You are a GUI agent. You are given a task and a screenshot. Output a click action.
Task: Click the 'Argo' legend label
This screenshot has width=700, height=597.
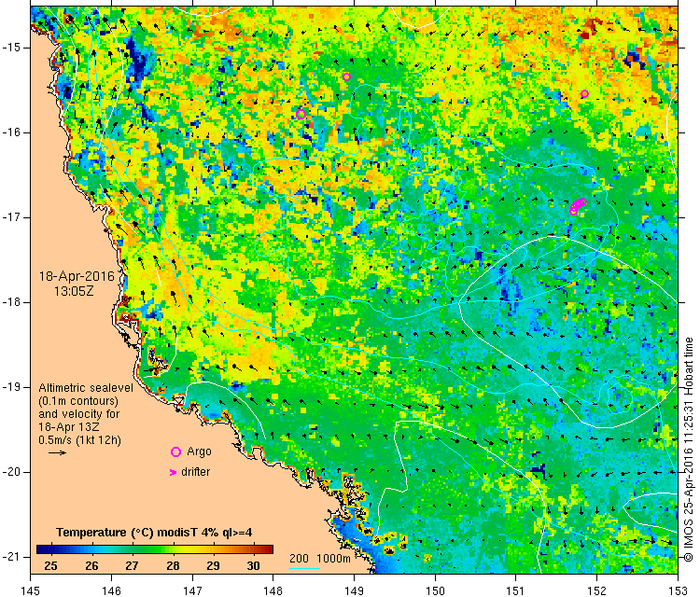pos(199,452)
